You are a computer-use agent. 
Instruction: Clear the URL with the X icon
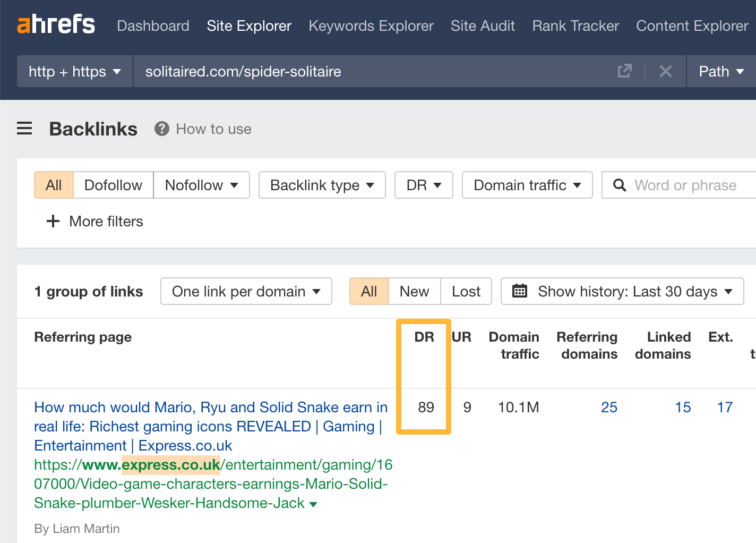(665, 71)
